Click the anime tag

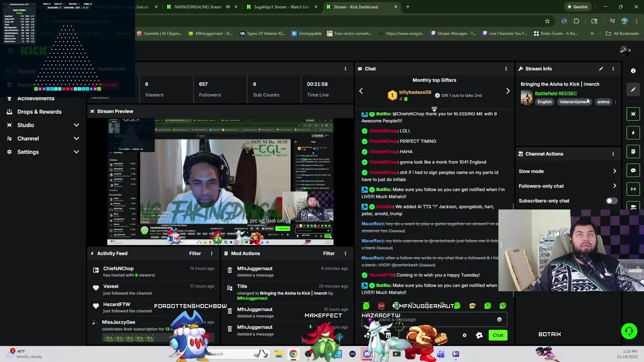tap(603, 102)
